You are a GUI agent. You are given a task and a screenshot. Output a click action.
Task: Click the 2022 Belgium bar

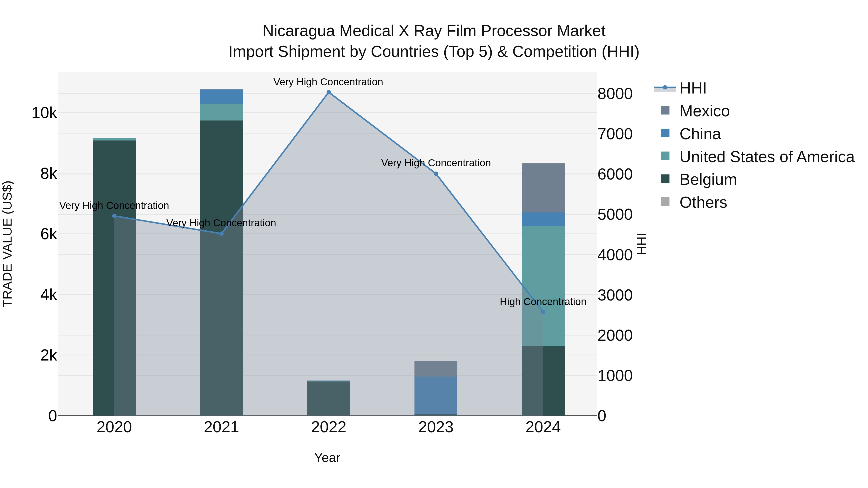(x=329, y=398)
